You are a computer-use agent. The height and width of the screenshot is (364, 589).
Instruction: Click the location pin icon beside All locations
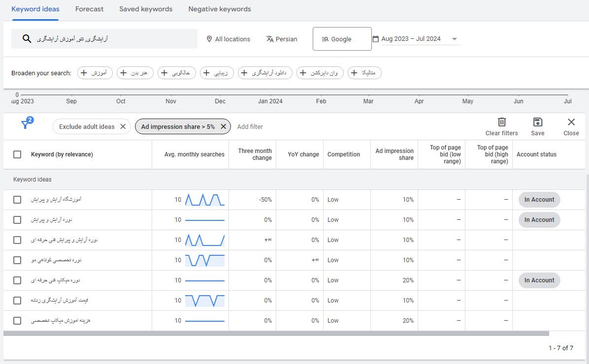tap(209, 39)
